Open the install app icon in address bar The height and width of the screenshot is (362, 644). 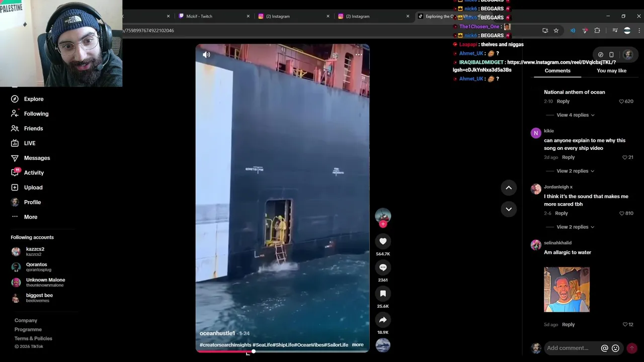545,31
